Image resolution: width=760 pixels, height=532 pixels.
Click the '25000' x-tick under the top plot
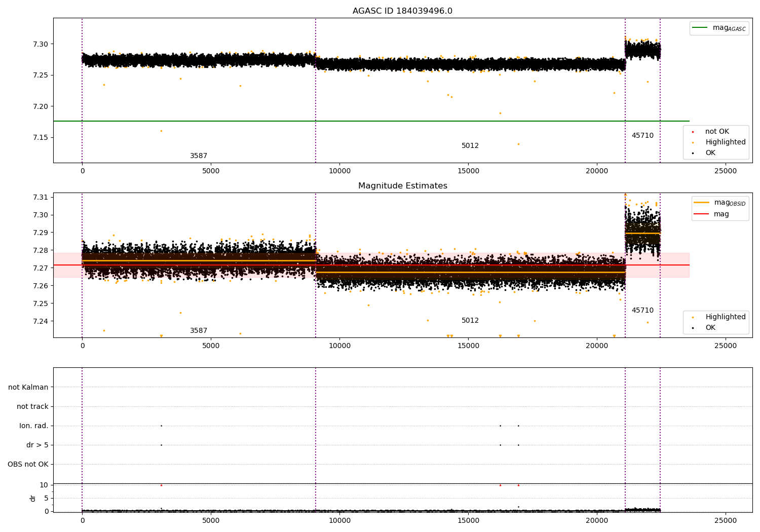(726, 171)
